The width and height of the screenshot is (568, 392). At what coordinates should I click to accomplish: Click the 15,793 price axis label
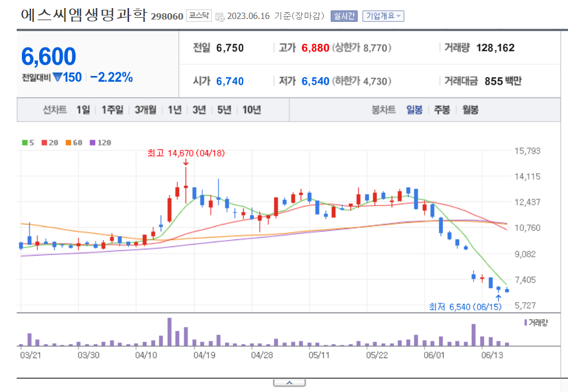coord(528,151)
